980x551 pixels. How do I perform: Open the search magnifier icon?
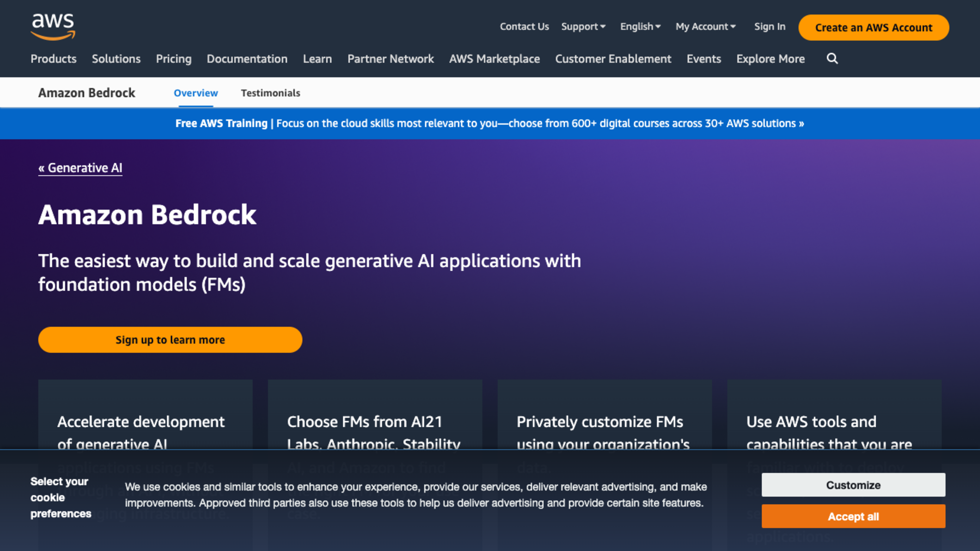pyautogui.click(x=832, y=59)
